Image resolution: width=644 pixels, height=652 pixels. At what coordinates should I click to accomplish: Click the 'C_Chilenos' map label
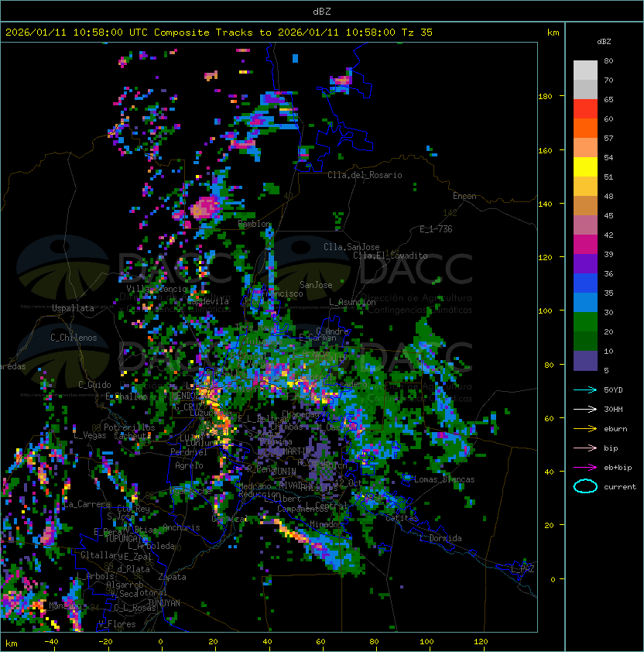tap(74, 338)
